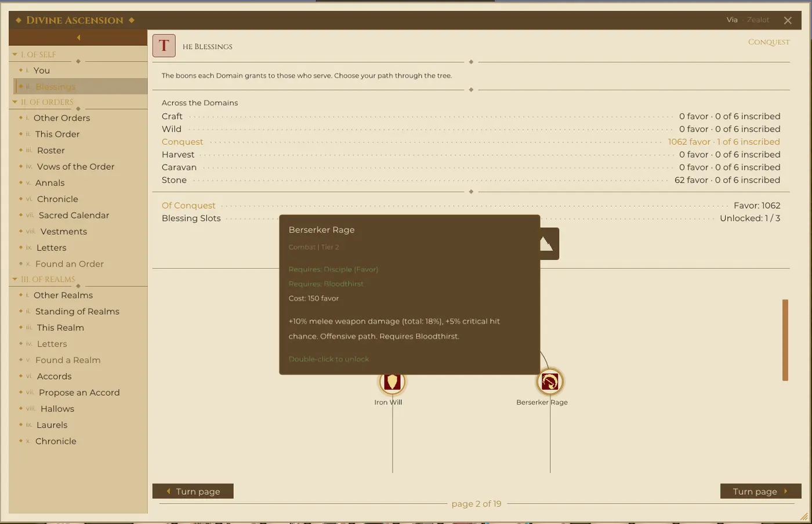View Standing of Realms
Screen dimensions: 812x524
coord(80,311)
